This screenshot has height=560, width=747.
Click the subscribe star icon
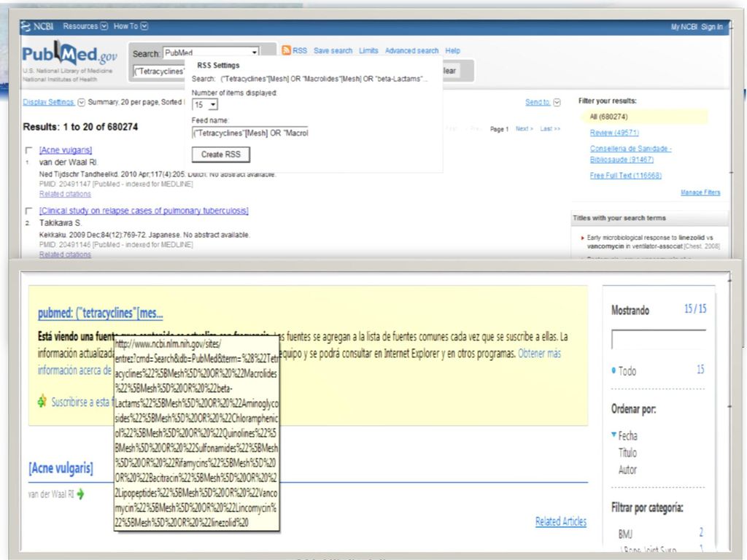pos(42,402)
